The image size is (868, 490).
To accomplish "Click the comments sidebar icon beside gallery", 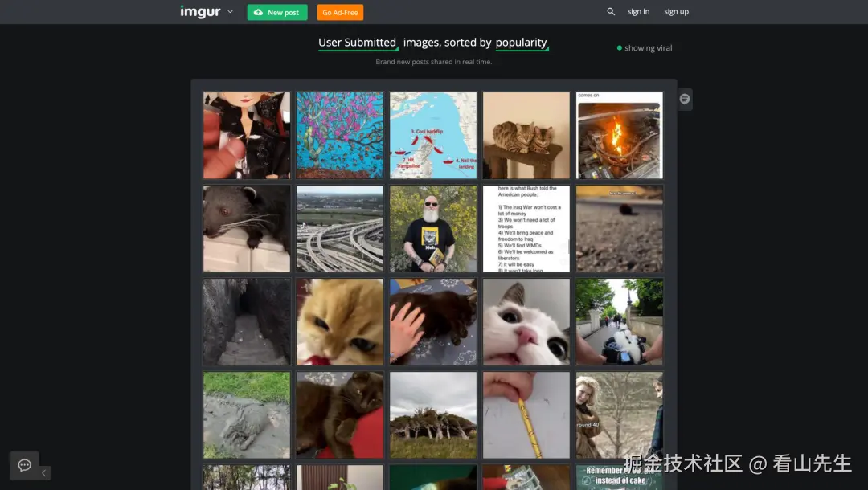I will pyautogui.click(x=685, y=99).
